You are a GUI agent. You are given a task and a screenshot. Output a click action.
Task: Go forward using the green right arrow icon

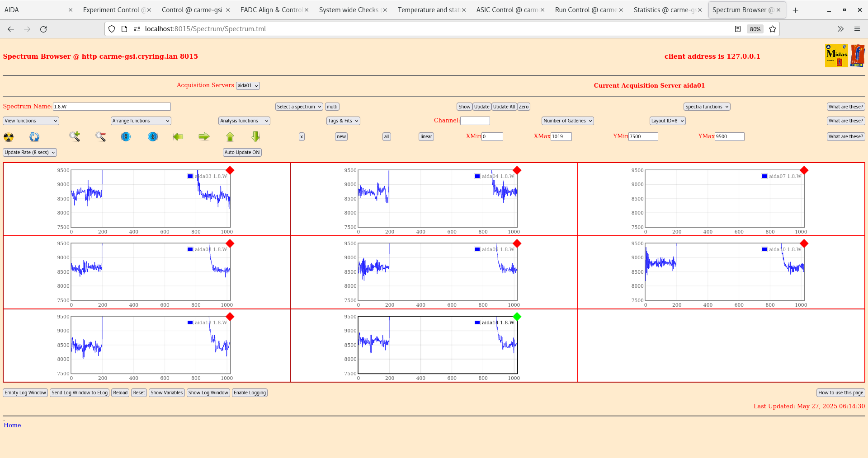(203, 137)
